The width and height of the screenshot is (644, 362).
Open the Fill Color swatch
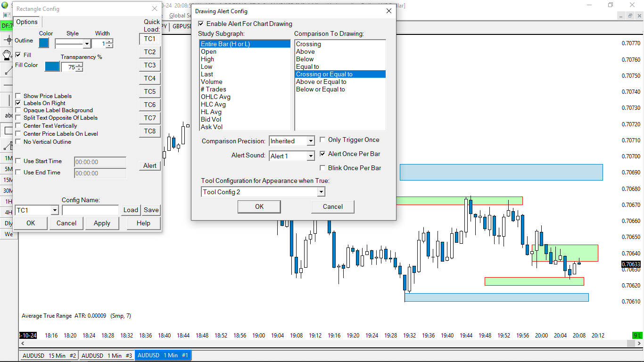(52, 66)
